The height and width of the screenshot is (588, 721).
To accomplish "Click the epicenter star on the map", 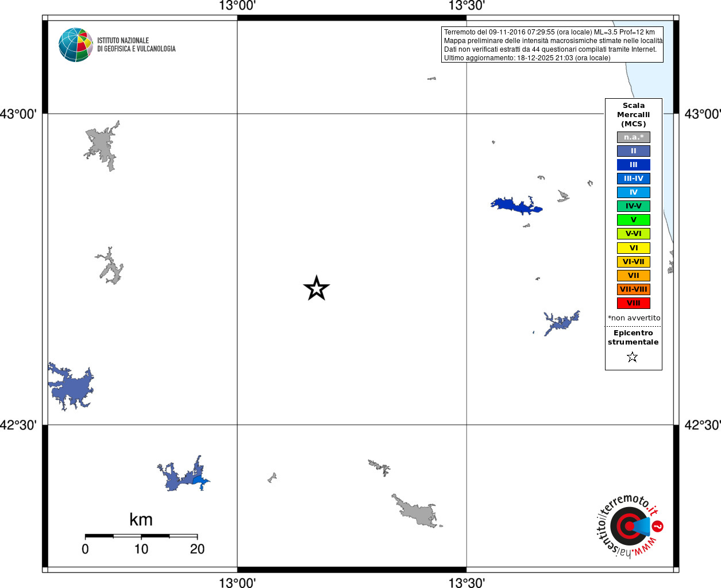I will point(317,288).
